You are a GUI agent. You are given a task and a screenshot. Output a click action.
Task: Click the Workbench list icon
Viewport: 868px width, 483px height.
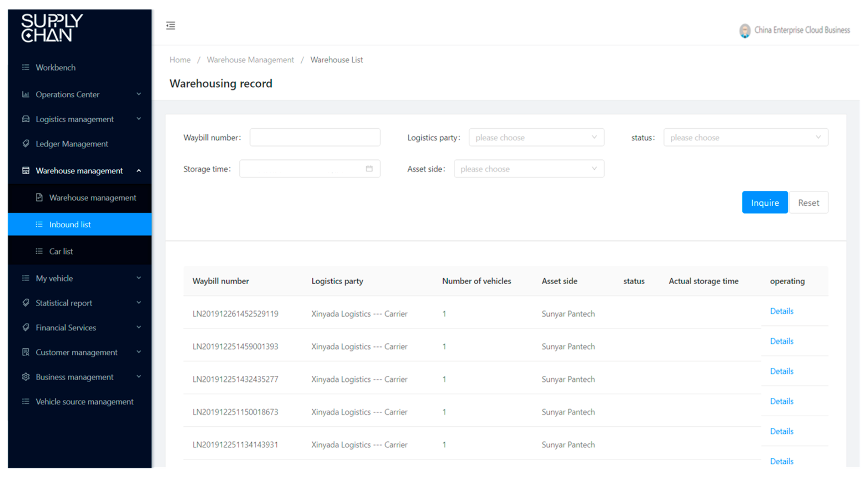[x=26, y=67]
